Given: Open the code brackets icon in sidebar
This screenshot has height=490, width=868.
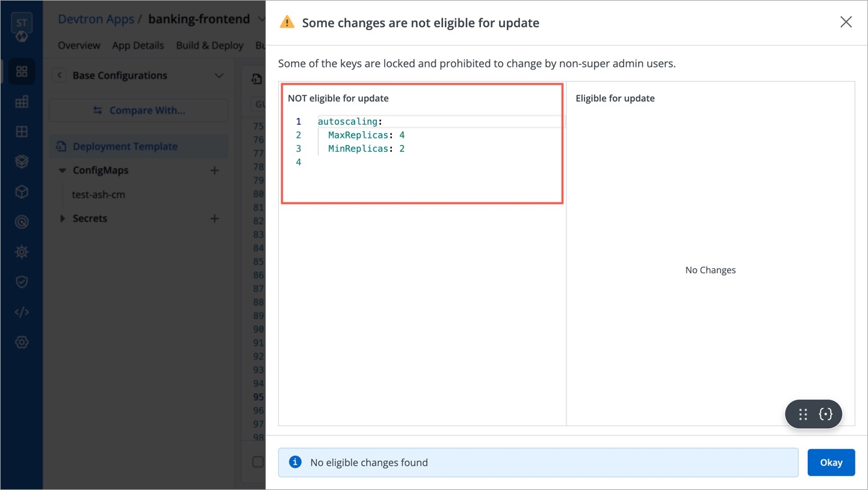Looking at the screenshot, I should [x=22, y=312].
